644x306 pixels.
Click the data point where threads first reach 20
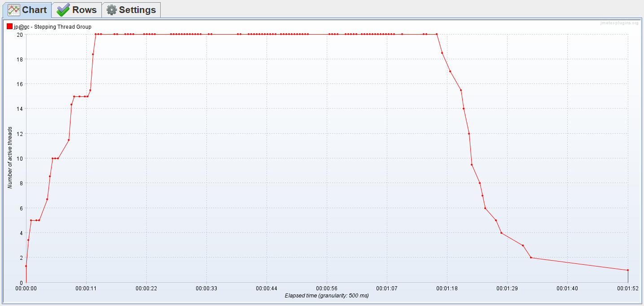pos(96,34)
